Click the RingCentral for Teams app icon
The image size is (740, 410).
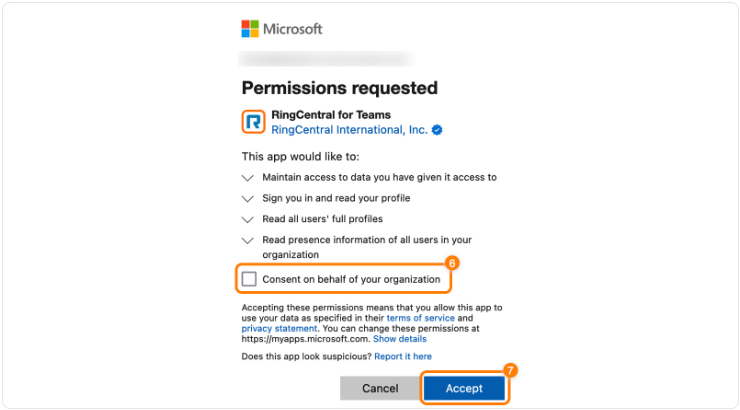pyautogui.click(x=253, y=122)
